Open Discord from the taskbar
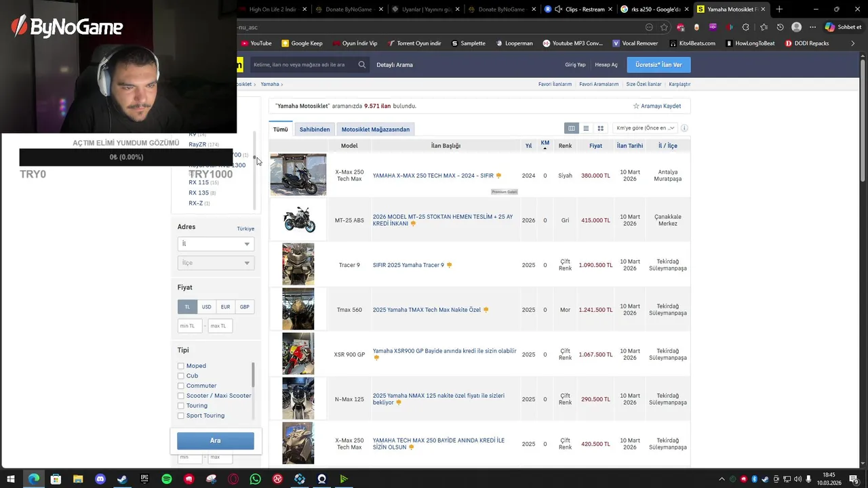This screenshot has height=488, width=868. coord(100,479)
